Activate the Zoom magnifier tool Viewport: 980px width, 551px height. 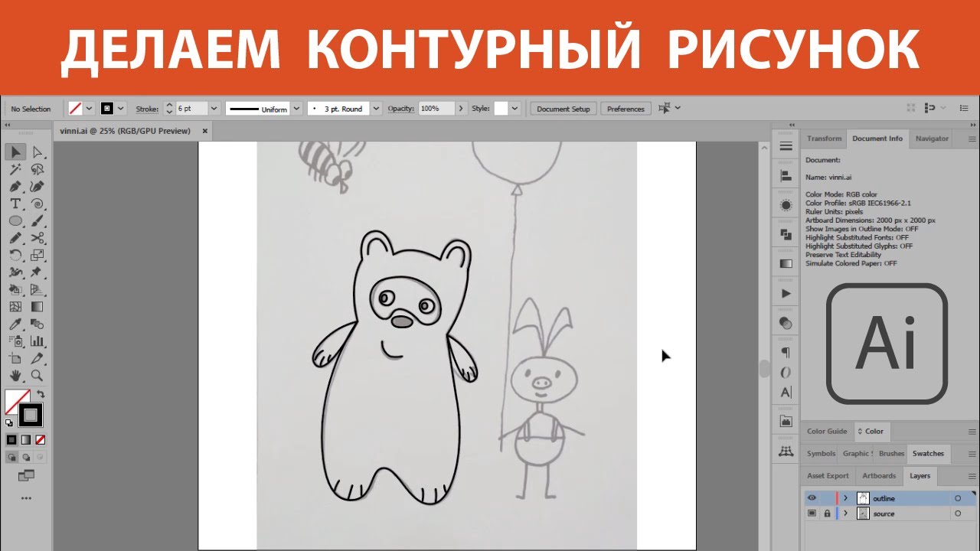point(37,376)
